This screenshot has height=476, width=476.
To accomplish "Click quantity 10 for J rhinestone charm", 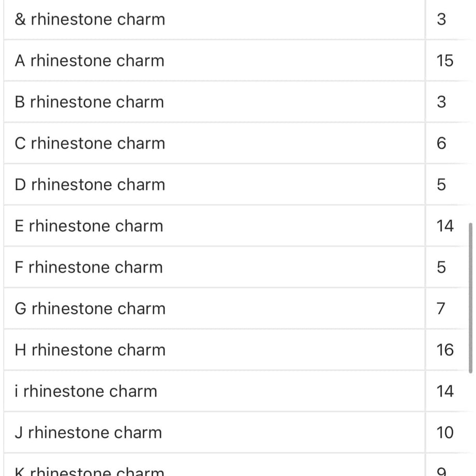I will [x=445, y=433].
